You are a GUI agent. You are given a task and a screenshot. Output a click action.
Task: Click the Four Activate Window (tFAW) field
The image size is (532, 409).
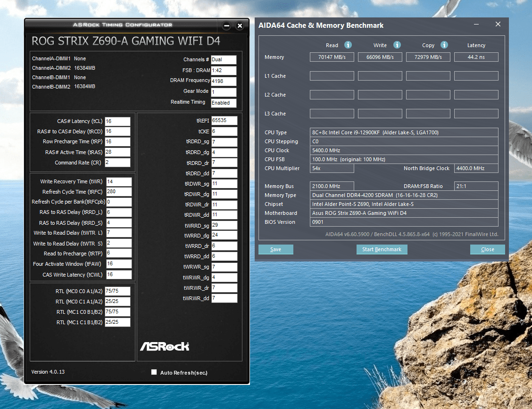[119, 263]
